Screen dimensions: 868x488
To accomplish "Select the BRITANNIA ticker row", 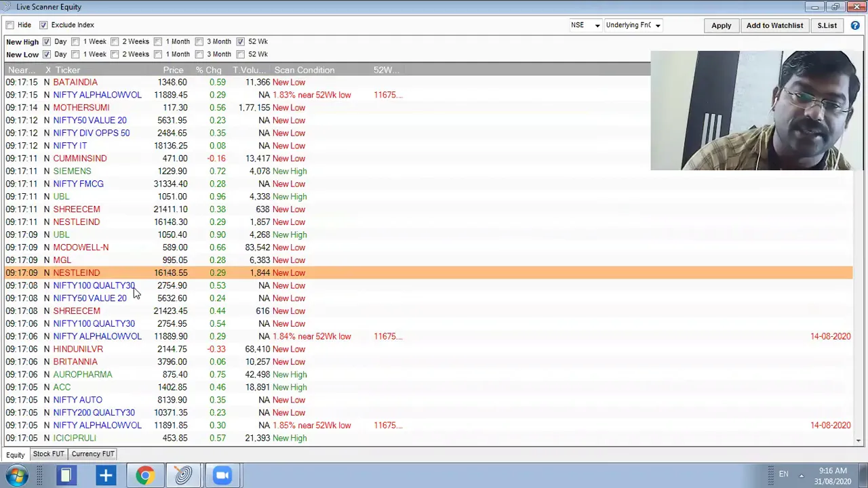I will point(428,362).
